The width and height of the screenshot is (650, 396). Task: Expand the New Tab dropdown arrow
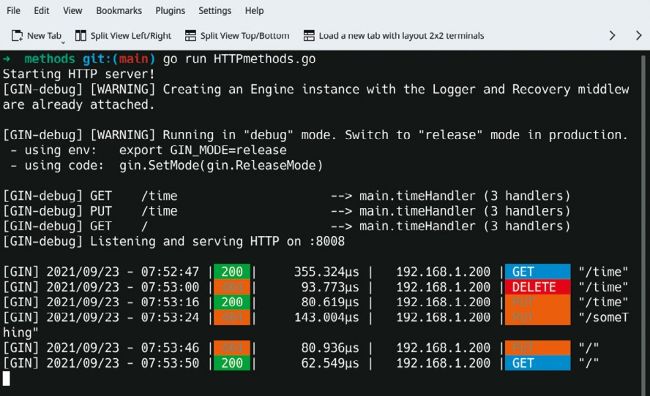point(63,42)
